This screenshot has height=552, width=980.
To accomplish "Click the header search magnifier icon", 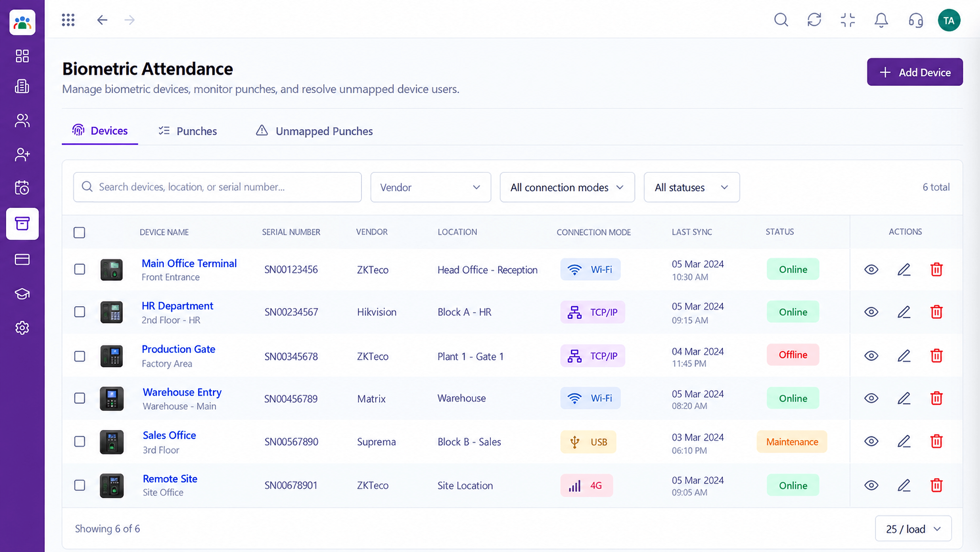I will point(781,20).
